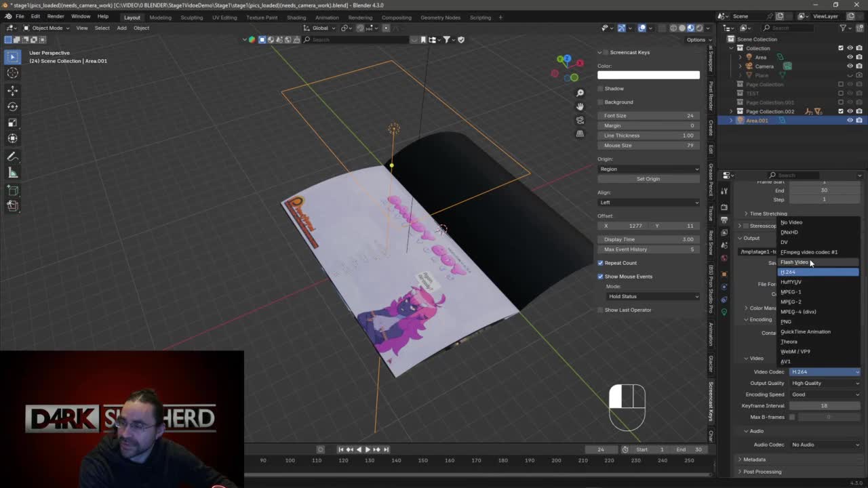Open the Object Data light properties icon
Screen dimensions: 868x488
pyautogui.click(x=724, y=312)
